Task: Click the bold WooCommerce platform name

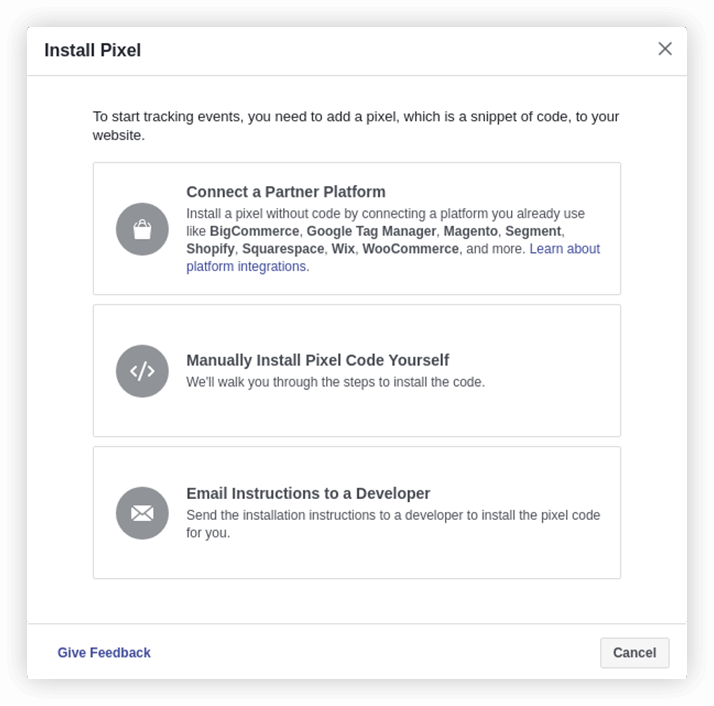Action: (x=410, y=249)
